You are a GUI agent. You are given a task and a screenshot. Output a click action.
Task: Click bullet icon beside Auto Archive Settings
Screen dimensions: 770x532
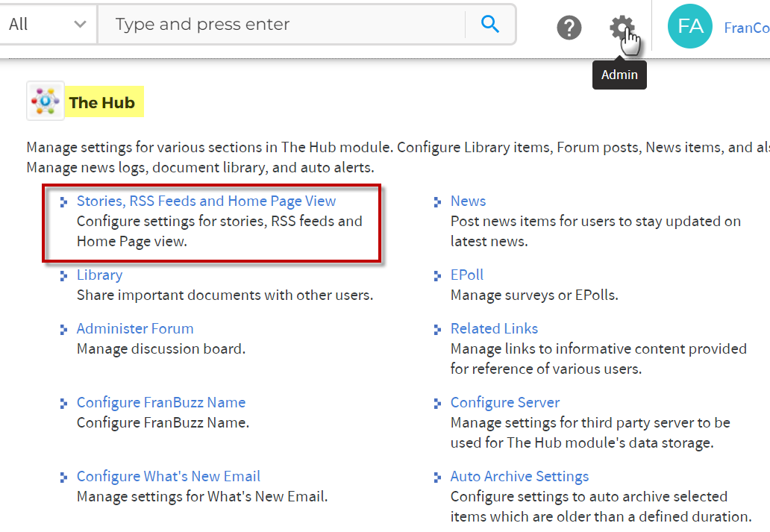[437, 478]
